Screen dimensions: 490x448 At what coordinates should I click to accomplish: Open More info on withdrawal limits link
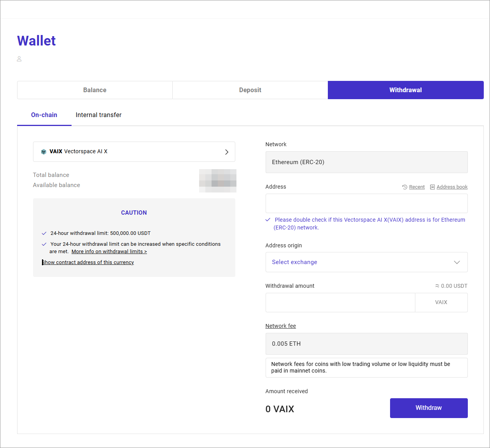(x=109, y=252)
